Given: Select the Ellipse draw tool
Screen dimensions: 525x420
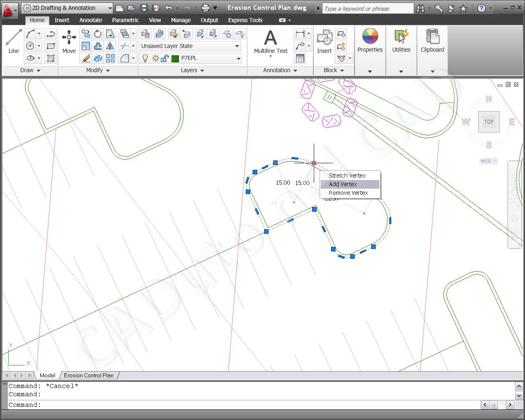Looking at the screenshot, I should (x=30, y=58).
